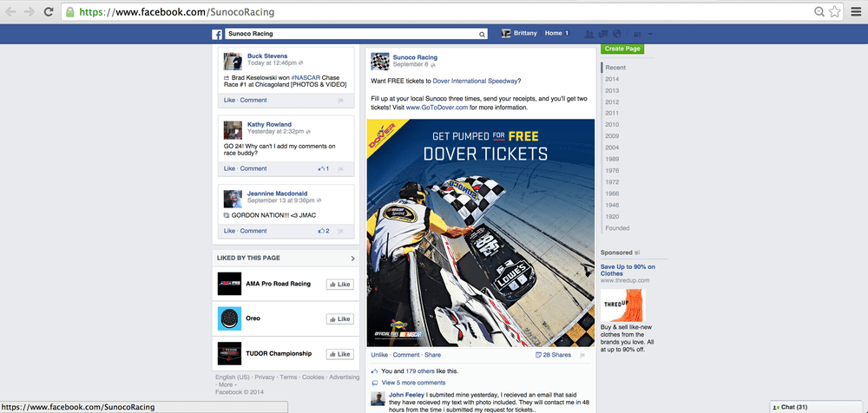The height and width of the screenshot is (413, 868).
Task: Open Brittany profile link in top bar
Action: [525, 33]
